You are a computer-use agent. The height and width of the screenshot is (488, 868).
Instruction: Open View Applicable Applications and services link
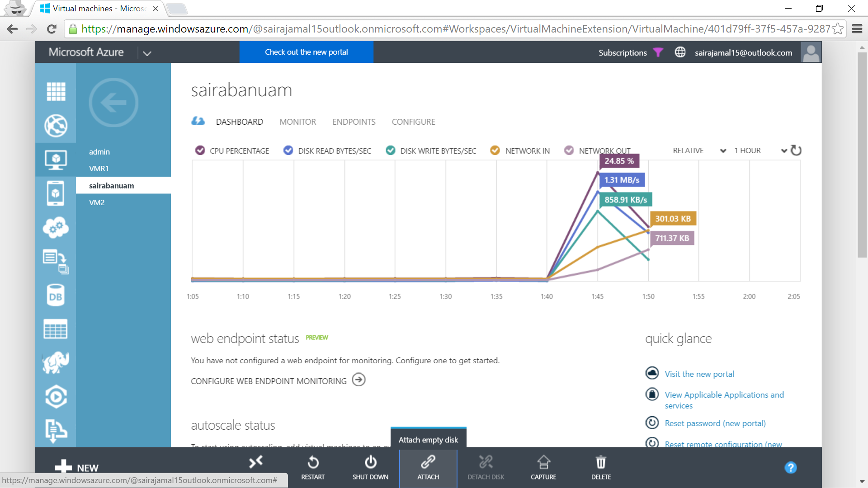click(x=724, y=400)
